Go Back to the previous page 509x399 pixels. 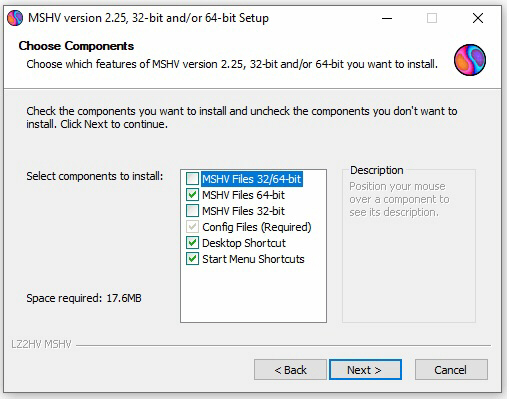[x=290, y=370]
